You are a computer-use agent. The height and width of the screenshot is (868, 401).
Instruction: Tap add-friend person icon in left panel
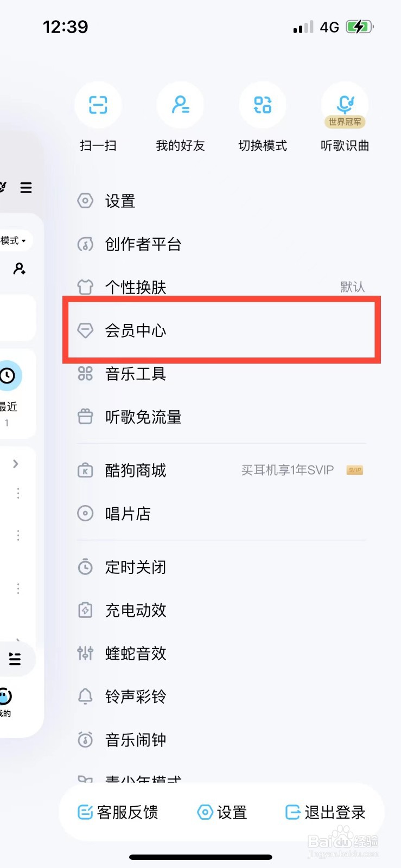pos(20,269)
